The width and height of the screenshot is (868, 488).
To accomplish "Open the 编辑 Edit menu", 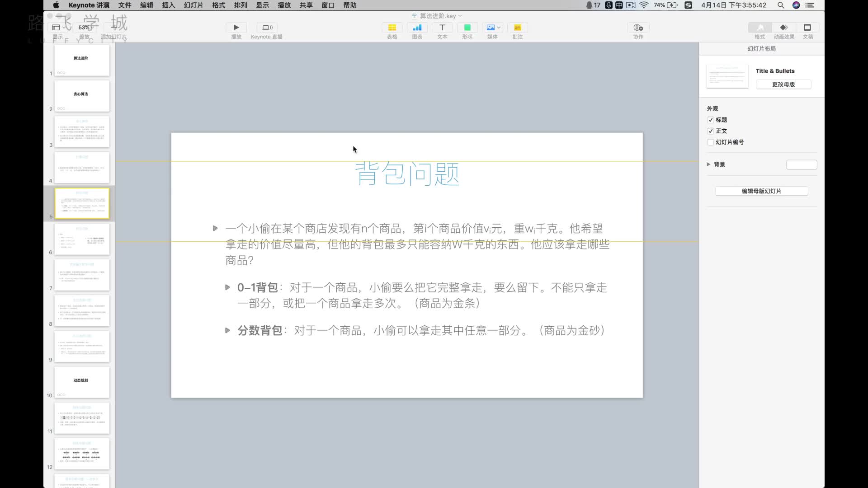I will tap(146, 5).
